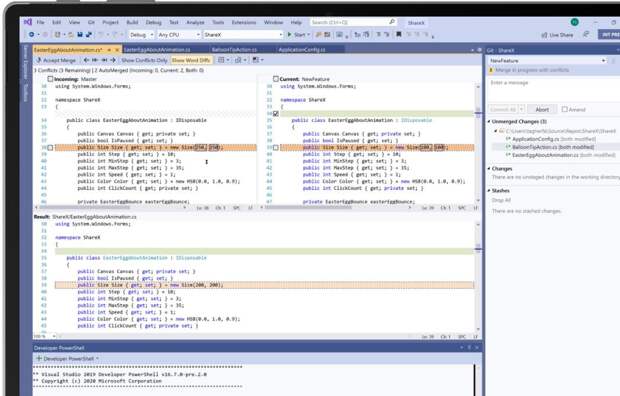Click the Result pane vertical scrollbar
The image size is (620, 396).
478,277
